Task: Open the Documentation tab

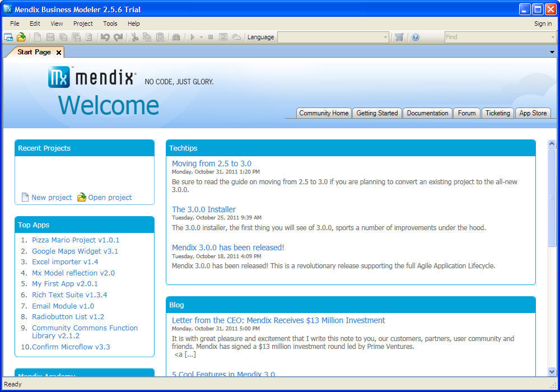Action: (427, 113)
